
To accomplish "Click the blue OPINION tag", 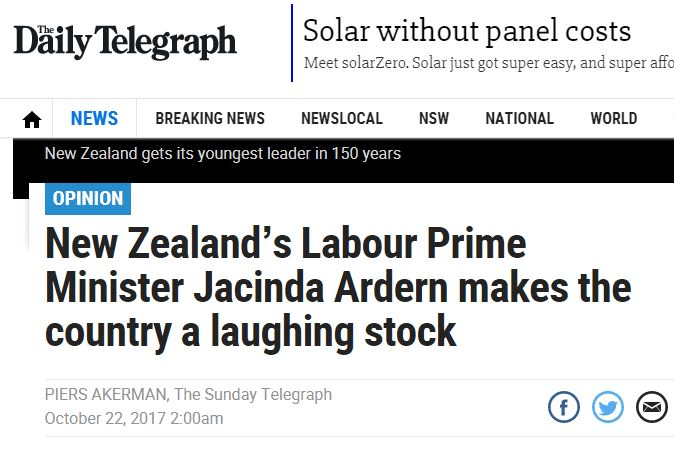I will (x=88, y=198).
